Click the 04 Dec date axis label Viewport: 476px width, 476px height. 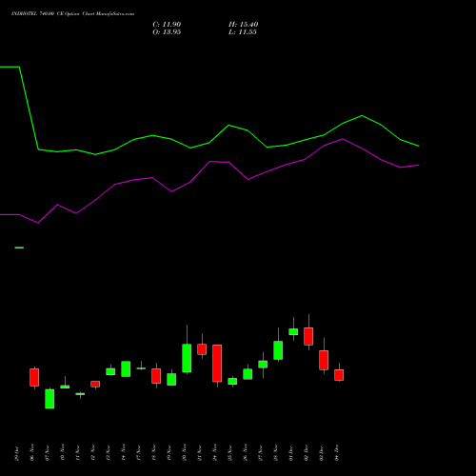tap(337, 453)
